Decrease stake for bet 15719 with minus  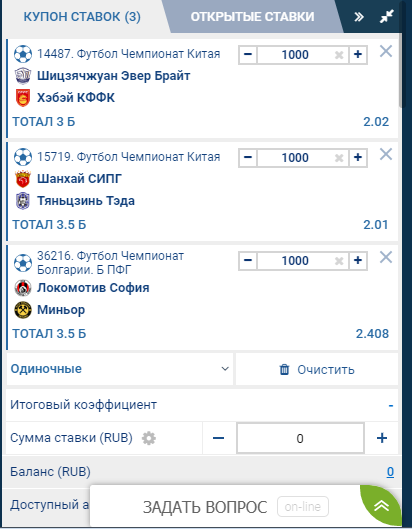tap(248, 158)
